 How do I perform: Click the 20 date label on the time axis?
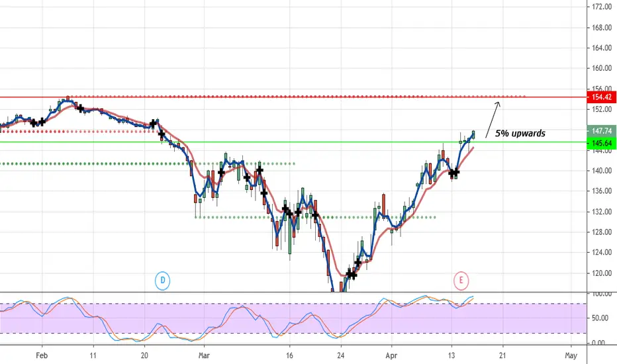(x=144, y=355)
